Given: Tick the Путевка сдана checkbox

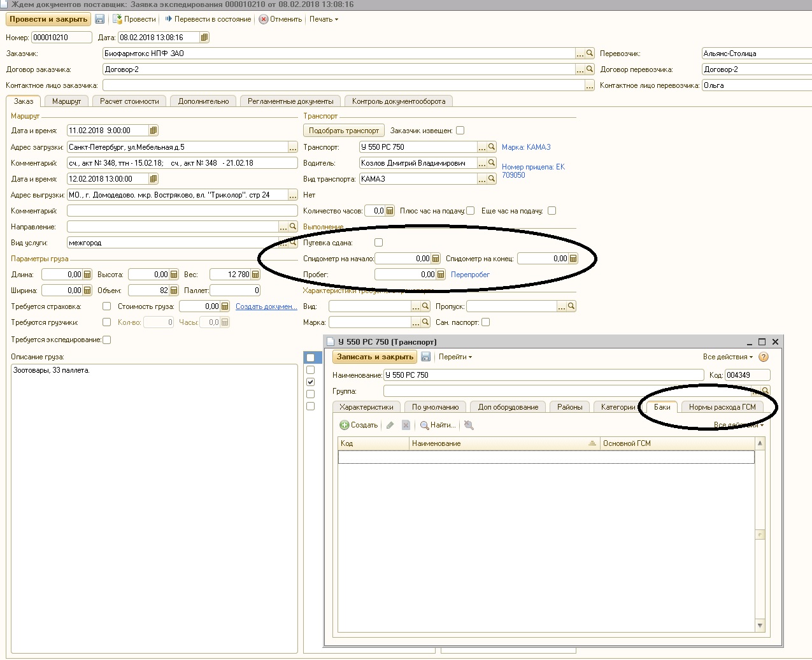Looking at the screenshot, I should (x=379, y=243).
